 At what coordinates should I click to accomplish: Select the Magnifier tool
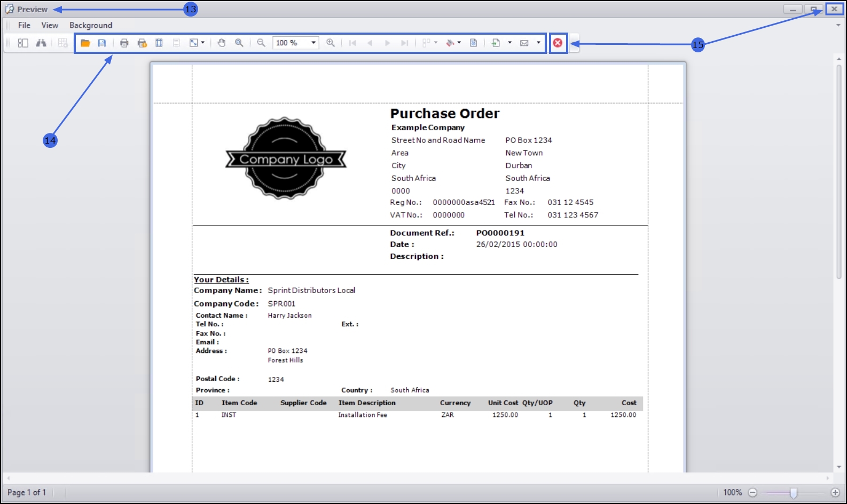239,43
